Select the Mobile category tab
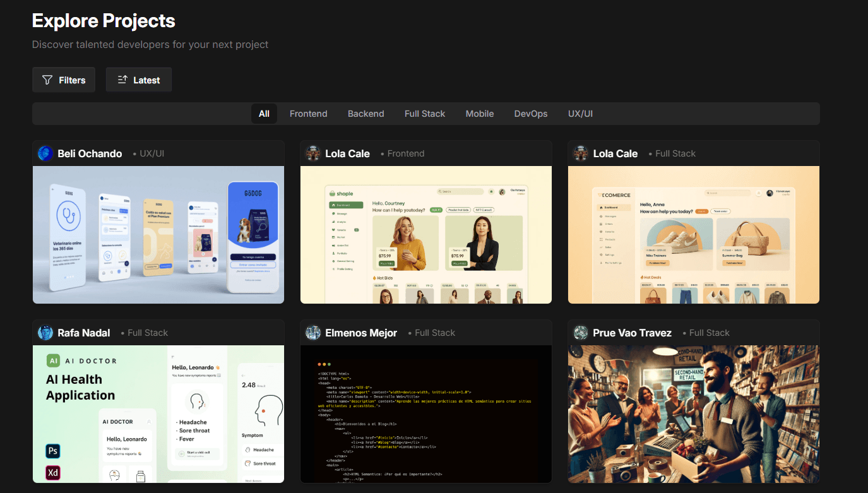 click(479, 114)
